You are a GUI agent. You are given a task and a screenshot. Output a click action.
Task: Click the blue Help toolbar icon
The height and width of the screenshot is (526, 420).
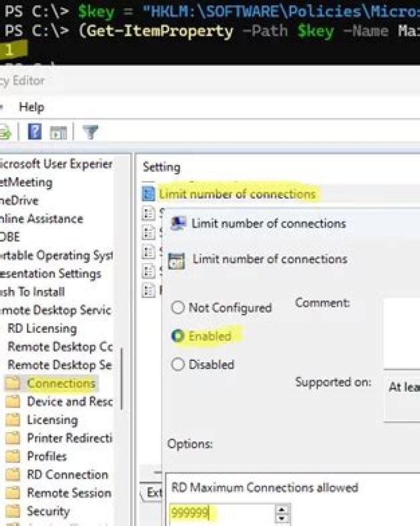[x=34, y=132]
